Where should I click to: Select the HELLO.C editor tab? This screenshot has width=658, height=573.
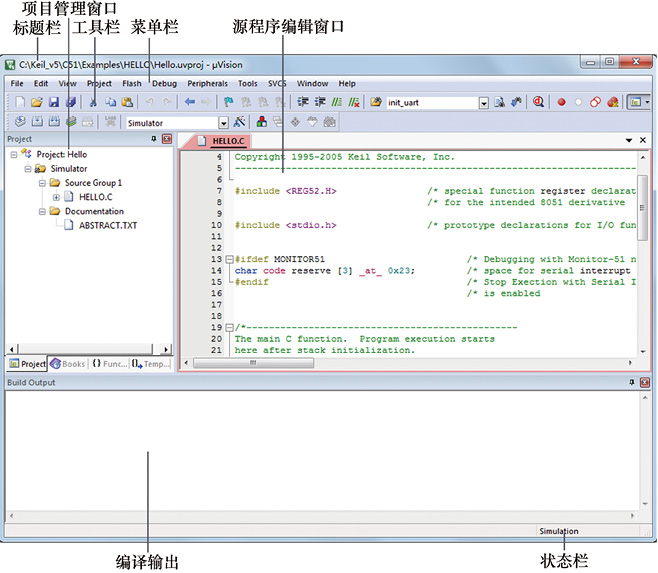tap(226, 141)
